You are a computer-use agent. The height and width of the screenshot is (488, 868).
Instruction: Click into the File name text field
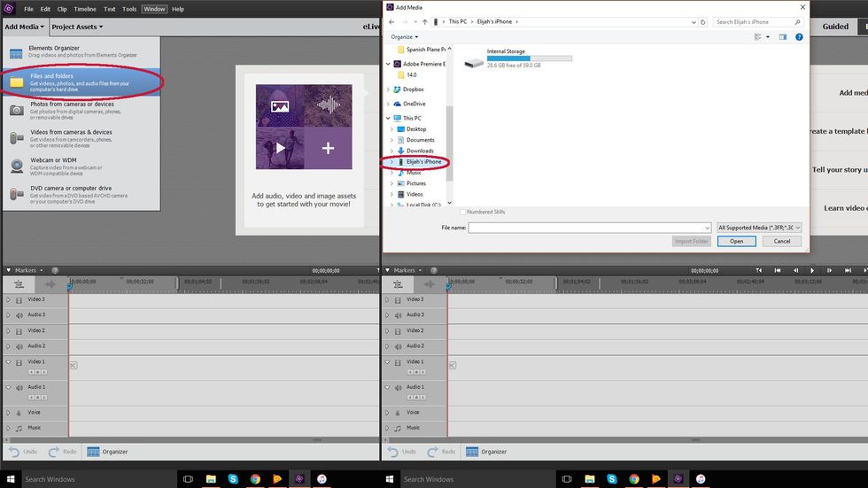tap(589, 228)
